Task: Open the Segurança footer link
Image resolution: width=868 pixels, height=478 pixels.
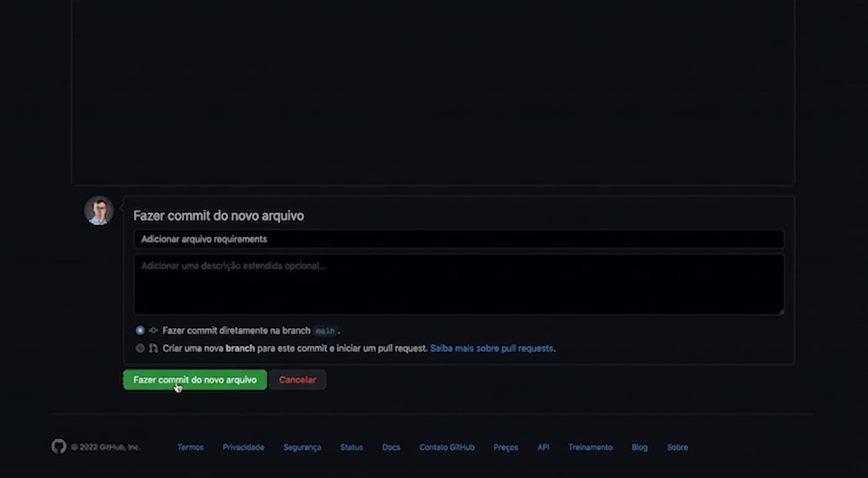Action: point(302,448)
